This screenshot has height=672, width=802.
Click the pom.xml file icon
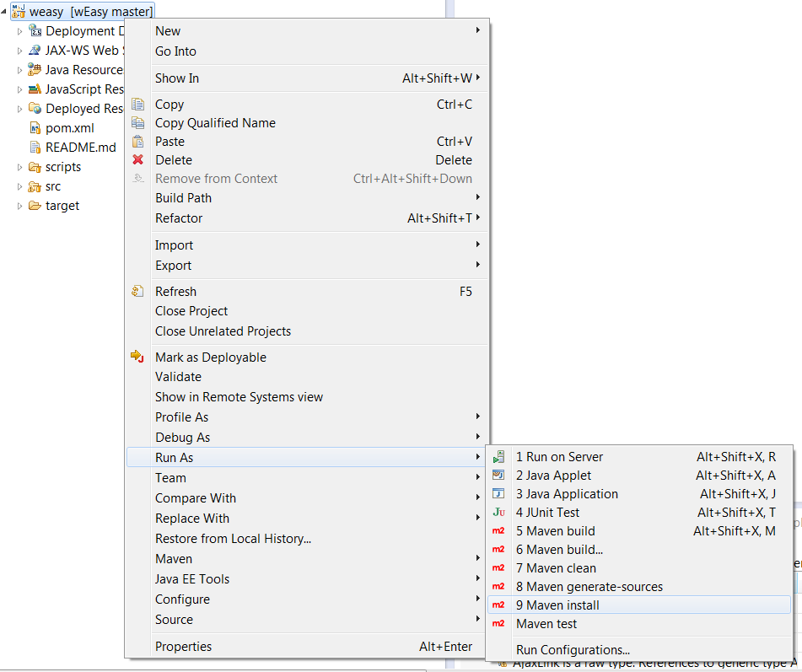click(35, 128)
